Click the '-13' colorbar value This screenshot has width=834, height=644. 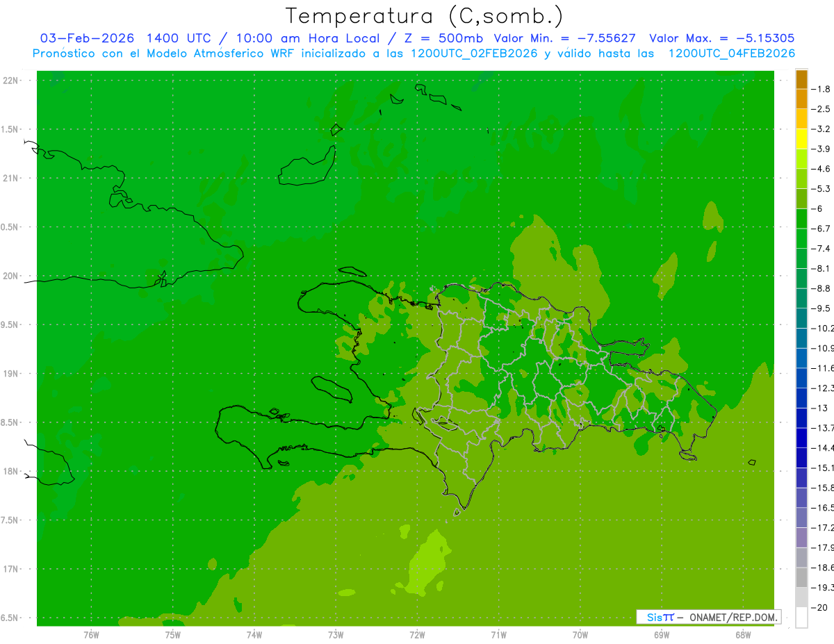pos(819,408)
